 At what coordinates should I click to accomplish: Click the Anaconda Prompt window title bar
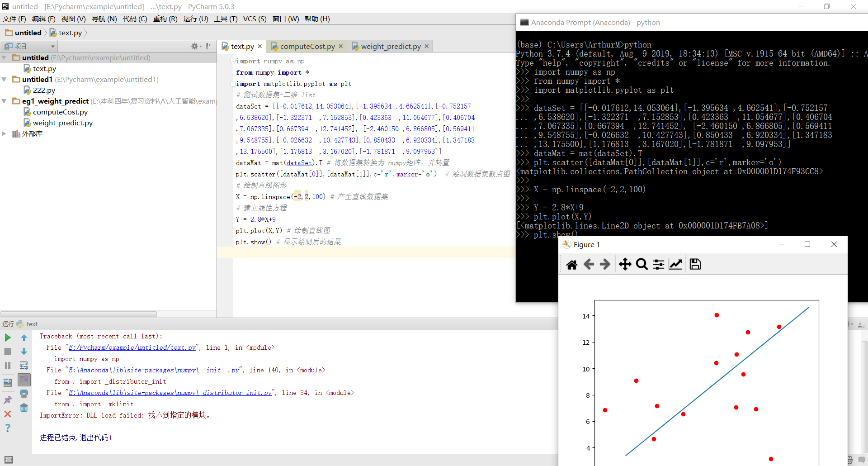coord(692,22)
